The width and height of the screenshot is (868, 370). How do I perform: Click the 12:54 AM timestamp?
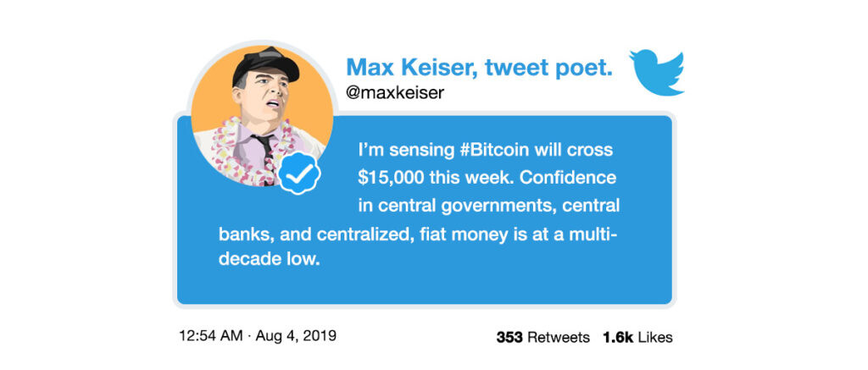211,336
